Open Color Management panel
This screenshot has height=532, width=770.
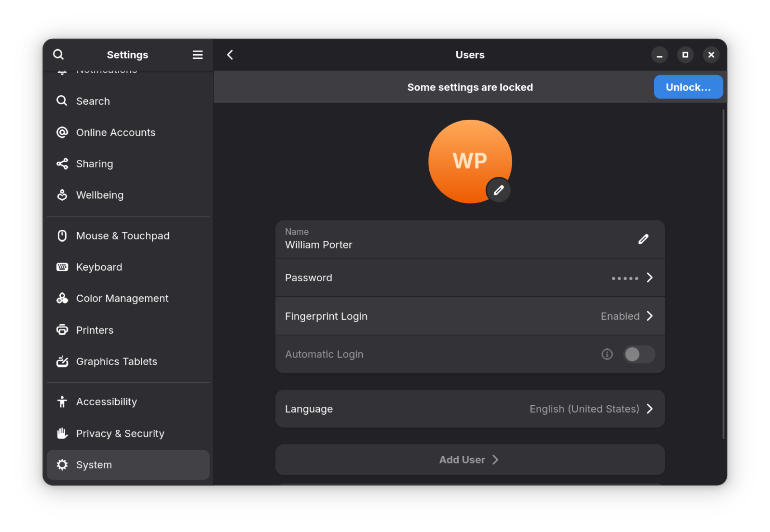tap(128, 298)
